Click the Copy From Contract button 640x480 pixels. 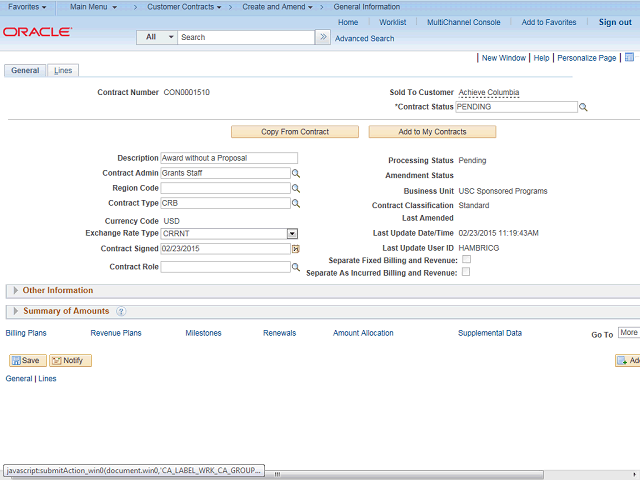click(x=295, y=132)
